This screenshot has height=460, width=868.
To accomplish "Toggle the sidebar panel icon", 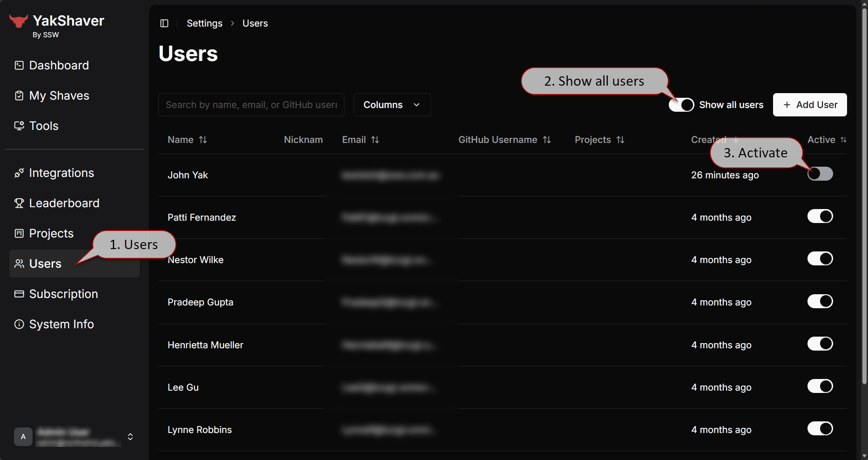I will 164,23.
